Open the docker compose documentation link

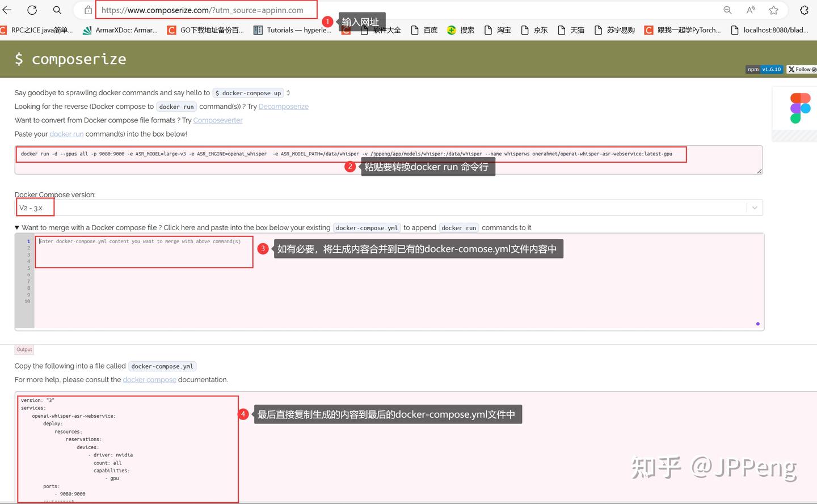click(x=149, y=379)
